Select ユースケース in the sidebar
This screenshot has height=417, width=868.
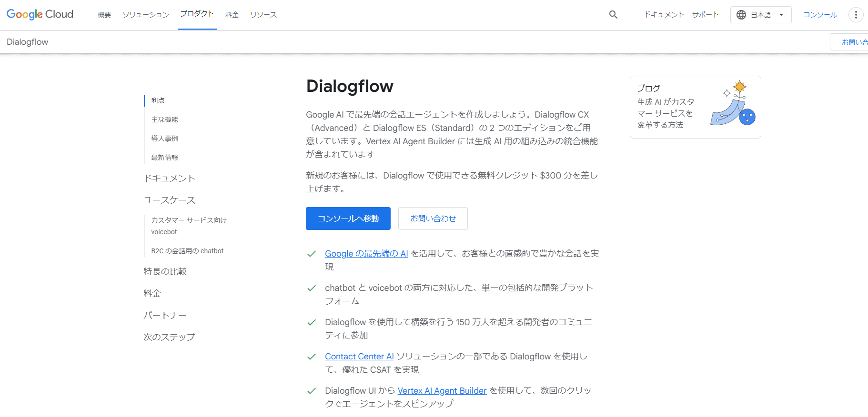170,200
